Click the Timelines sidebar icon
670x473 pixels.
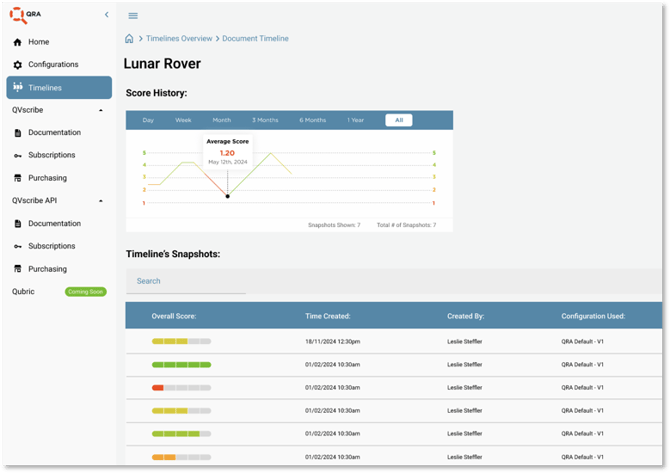click(18, 88)
